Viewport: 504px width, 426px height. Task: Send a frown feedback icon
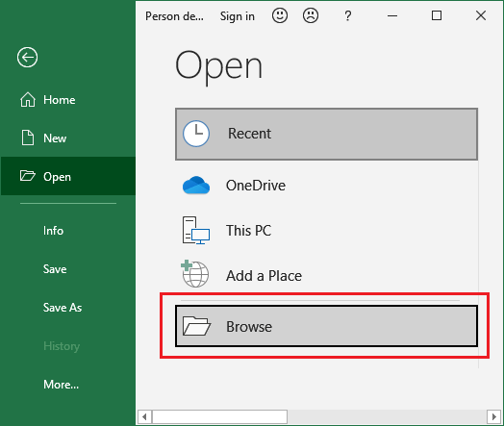pyautogui.click(x=311, y=15)
